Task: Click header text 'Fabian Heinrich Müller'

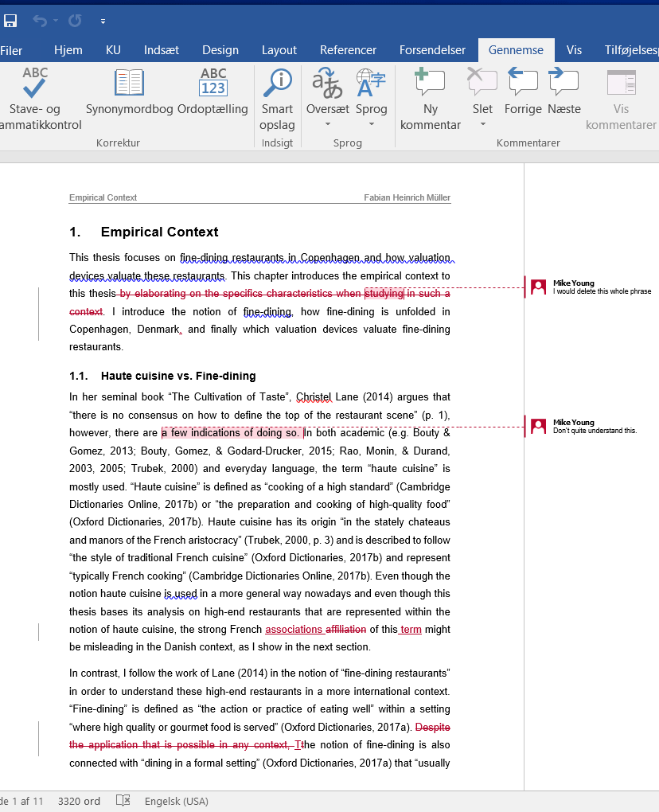Action: click(407, 197)
